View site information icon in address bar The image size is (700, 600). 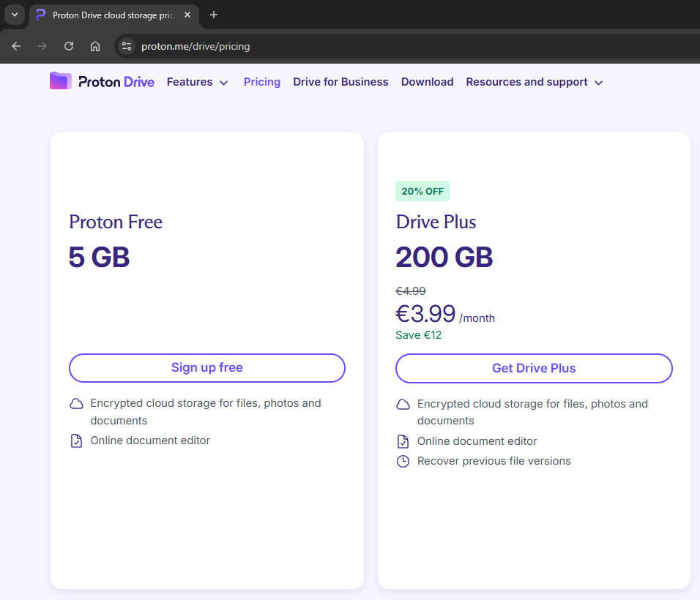tap(127, 46)
